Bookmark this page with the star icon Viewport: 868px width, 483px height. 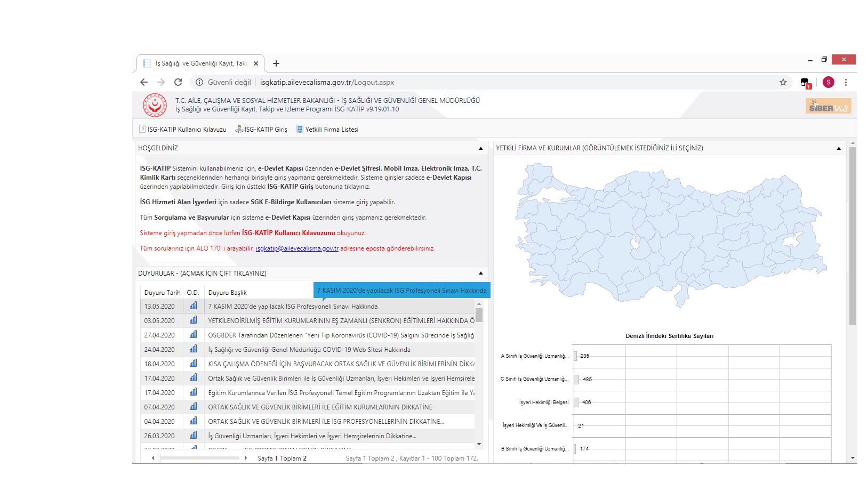pyautogui.click(x=783, y=82)
